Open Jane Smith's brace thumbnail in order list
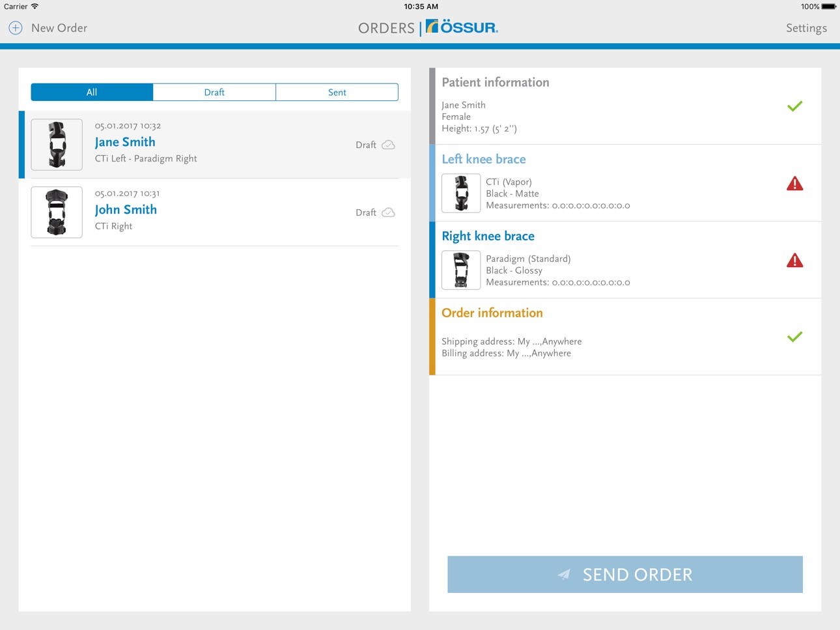Image resolution: width=840 pixels, height=630 pixels. (x=57, y=145)
